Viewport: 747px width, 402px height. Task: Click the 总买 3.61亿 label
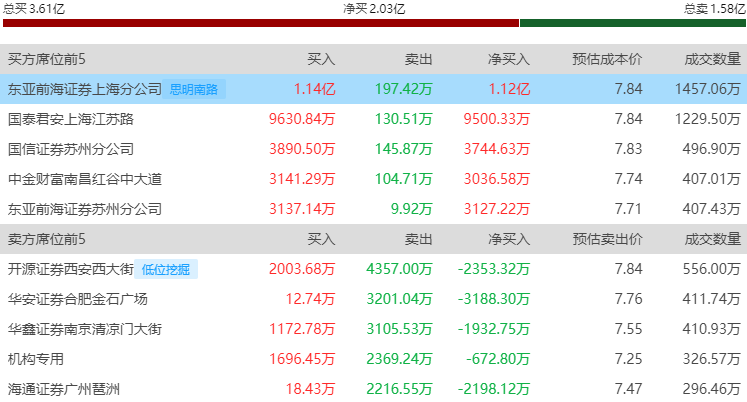pyautogui.click(x=34, y=9)
